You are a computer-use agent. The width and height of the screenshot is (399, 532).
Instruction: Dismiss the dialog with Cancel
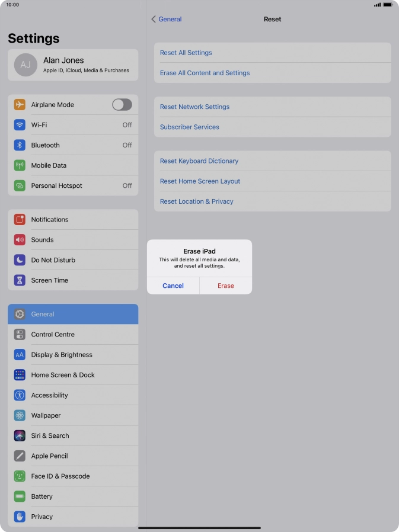173,286
